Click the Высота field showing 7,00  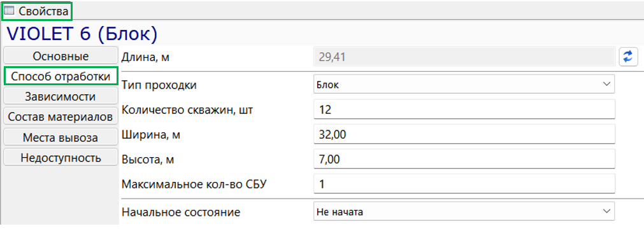[464, 159]
